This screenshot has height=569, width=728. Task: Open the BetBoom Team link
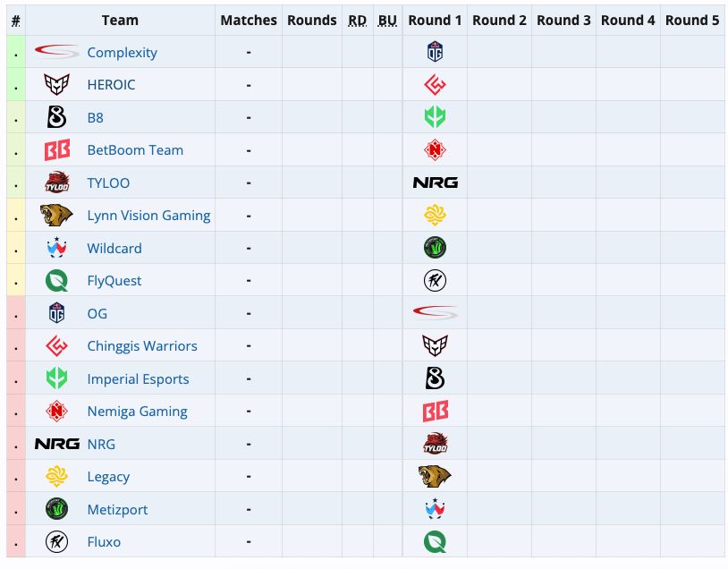(x=135, y=150)
